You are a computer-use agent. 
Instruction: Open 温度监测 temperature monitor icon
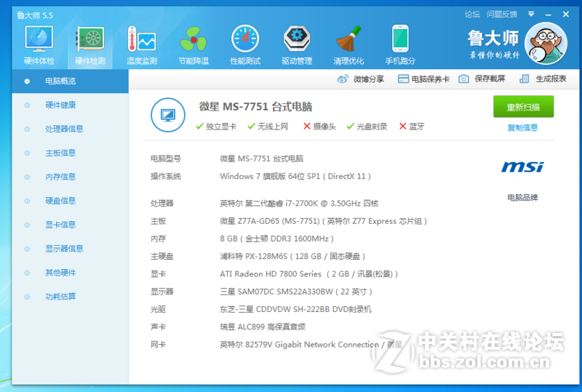coord(142,39)
